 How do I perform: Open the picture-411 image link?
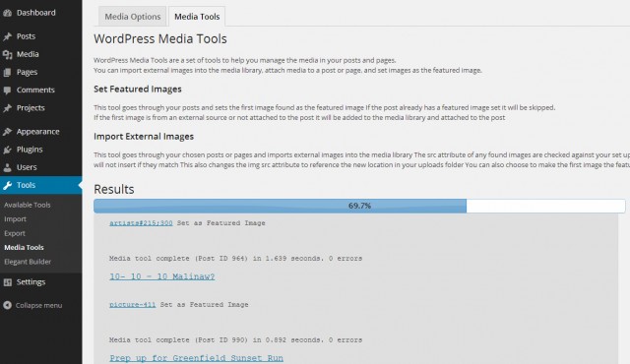tap(133, 305)
